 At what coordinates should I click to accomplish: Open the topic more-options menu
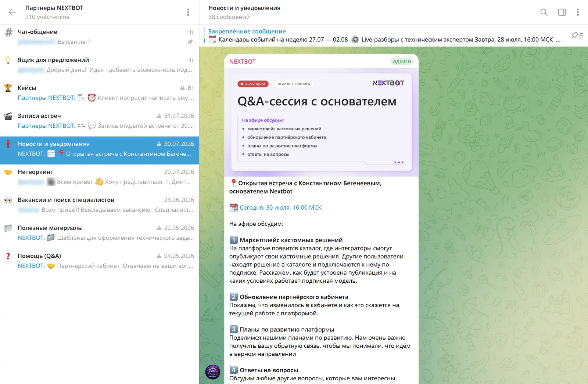[x=578, y=12]
